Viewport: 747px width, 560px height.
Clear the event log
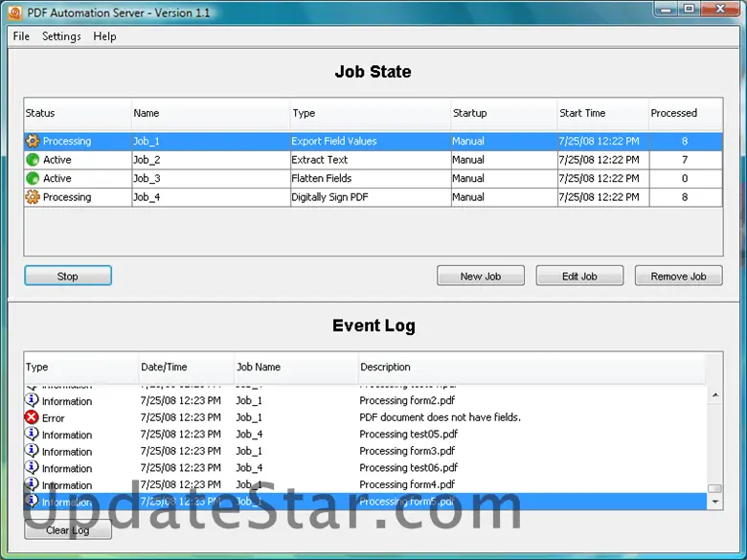coord(68,529)
